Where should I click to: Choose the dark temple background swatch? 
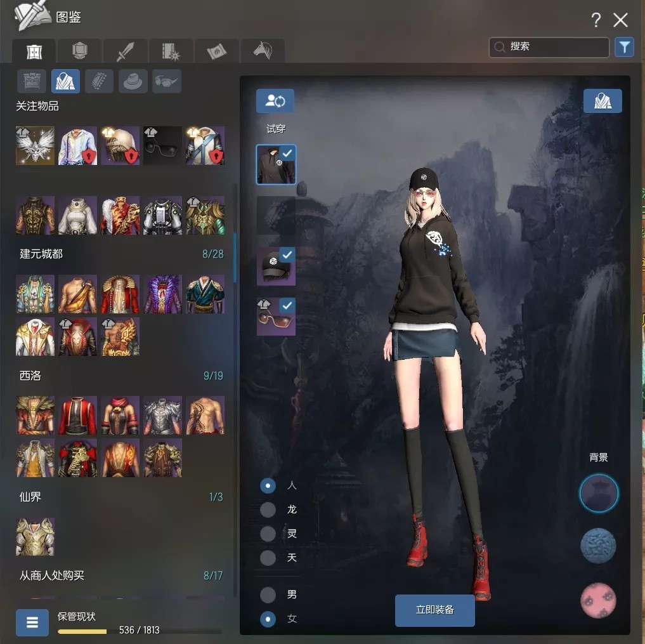pyautogui.click(x=599, y=493)
